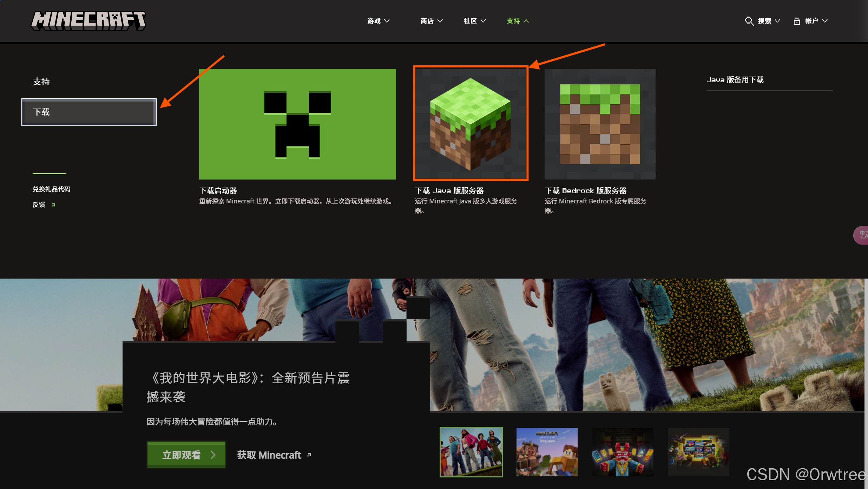This screenshot has height=489, width=868.
Task: Select the first movie cast carousel thumbnail
Action: (471, 452)
